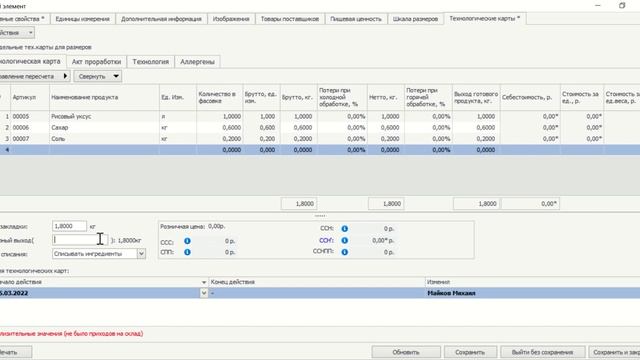
Task: Open the Товары поставщиков tab
Action: coord(290,19)
